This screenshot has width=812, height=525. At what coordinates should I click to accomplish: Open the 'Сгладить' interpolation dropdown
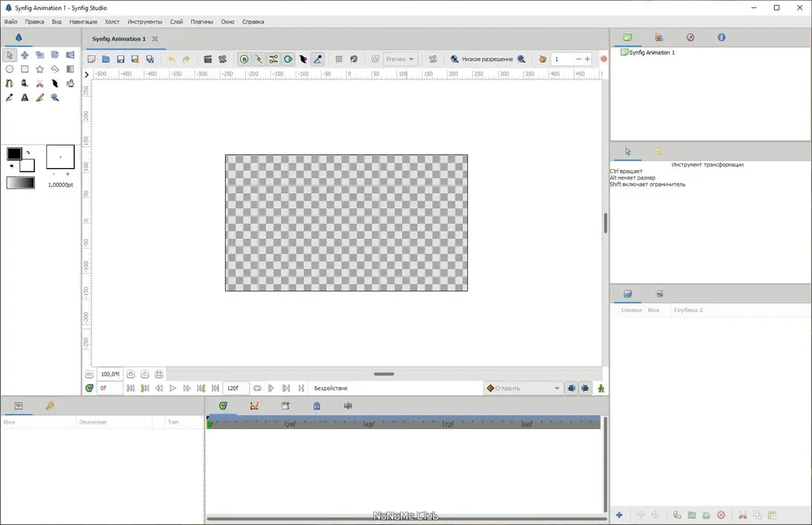point(524,388)
